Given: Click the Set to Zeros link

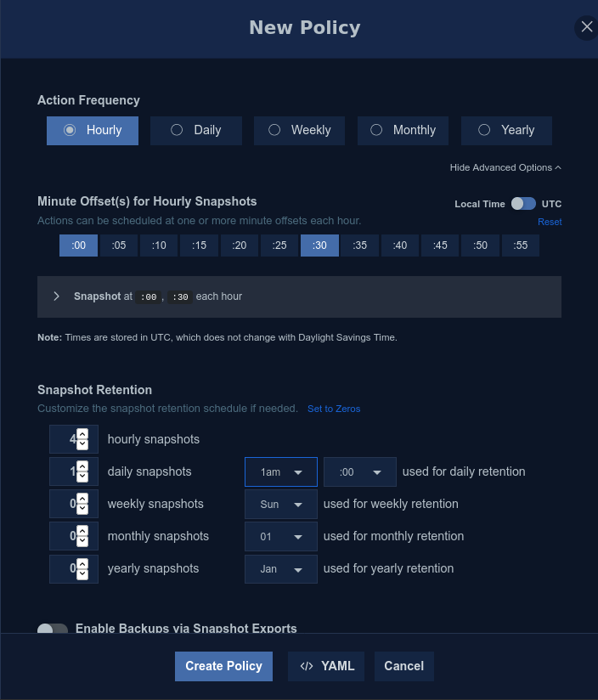Looking at the screenshot, I should click(x=334, y=409).
